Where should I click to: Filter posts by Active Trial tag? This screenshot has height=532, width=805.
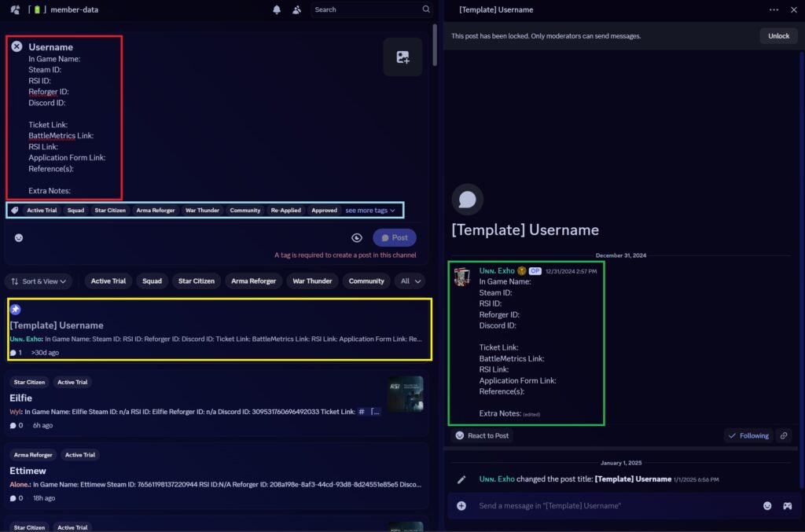(x=108, y=281)
